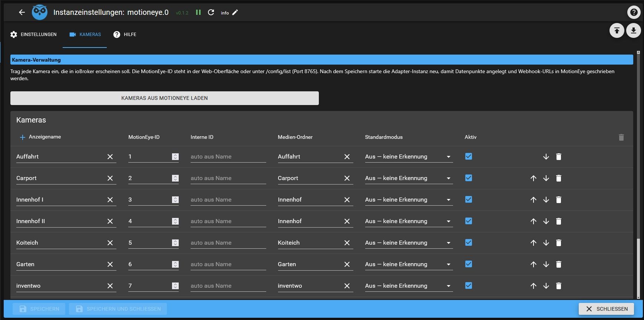This screenshot has width=644, height=320.
Task: Open the help question mark icon
Action: (634, 12)
